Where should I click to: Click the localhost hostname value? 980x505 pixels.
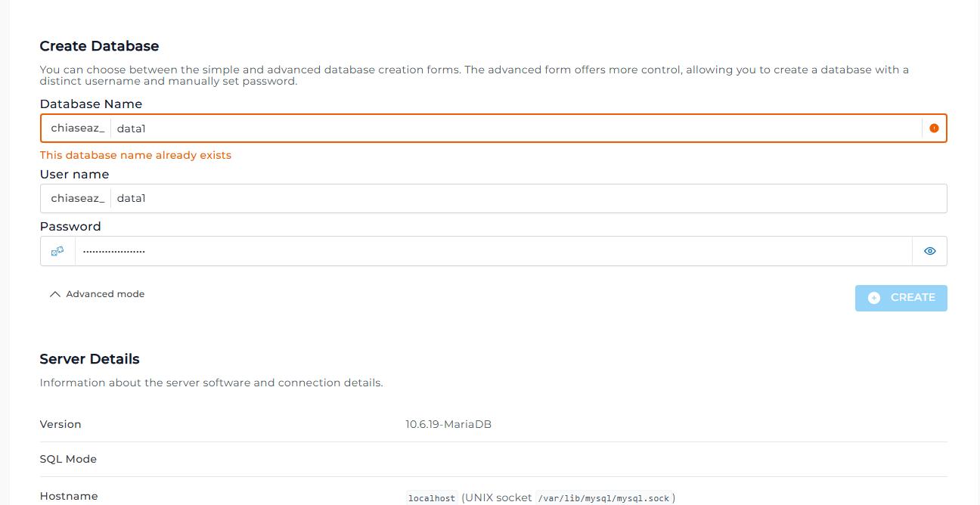click(432, 498)
